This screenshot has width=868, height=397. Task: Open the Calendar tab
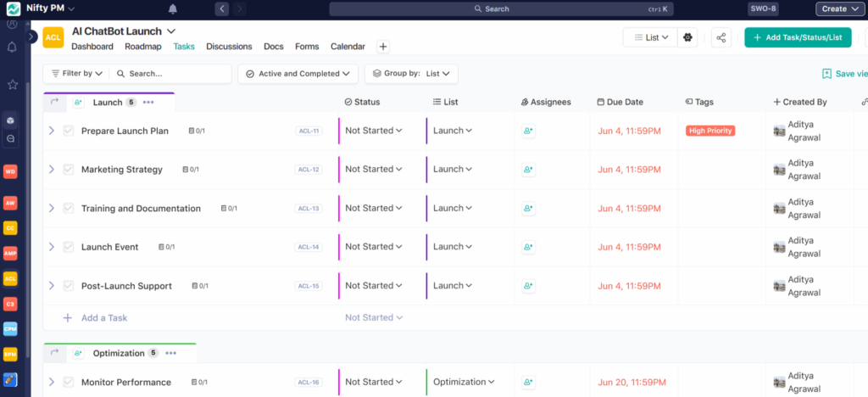click(348, 47)
